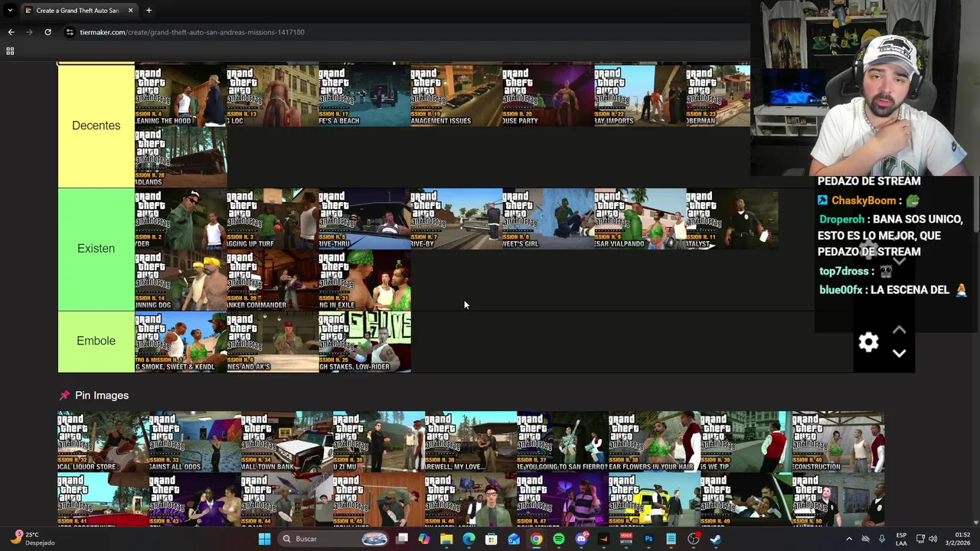Pick the King in Exile mission thumbnail
Screen dimensions: 980x551
(364, 280)
